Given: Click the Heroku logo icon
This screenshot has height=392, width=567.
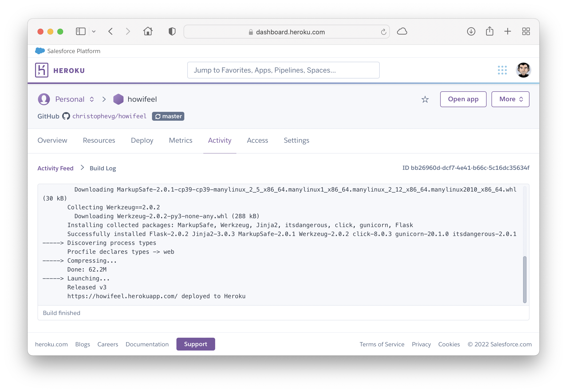Looking at the screenshot, I should tap(41, 70).
